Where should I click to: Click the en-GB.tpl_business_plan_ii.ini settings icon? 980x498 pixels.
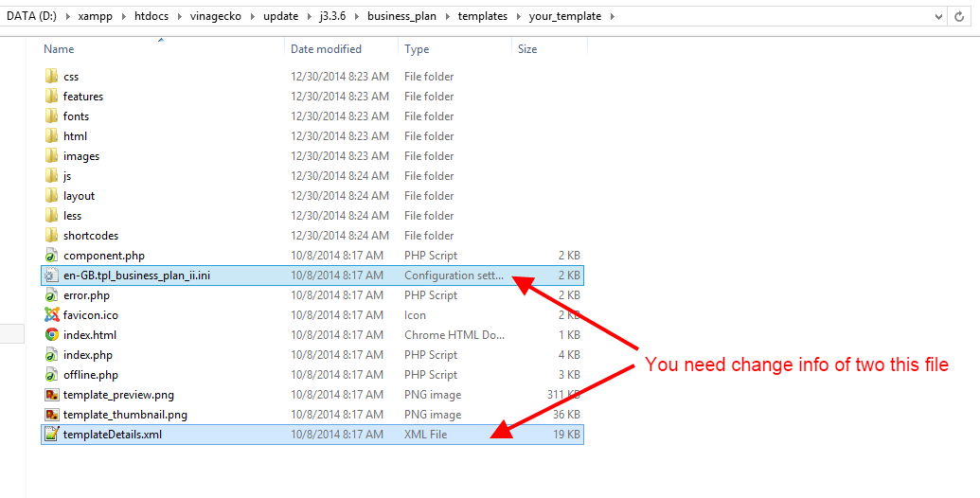(x=51, y=276)
